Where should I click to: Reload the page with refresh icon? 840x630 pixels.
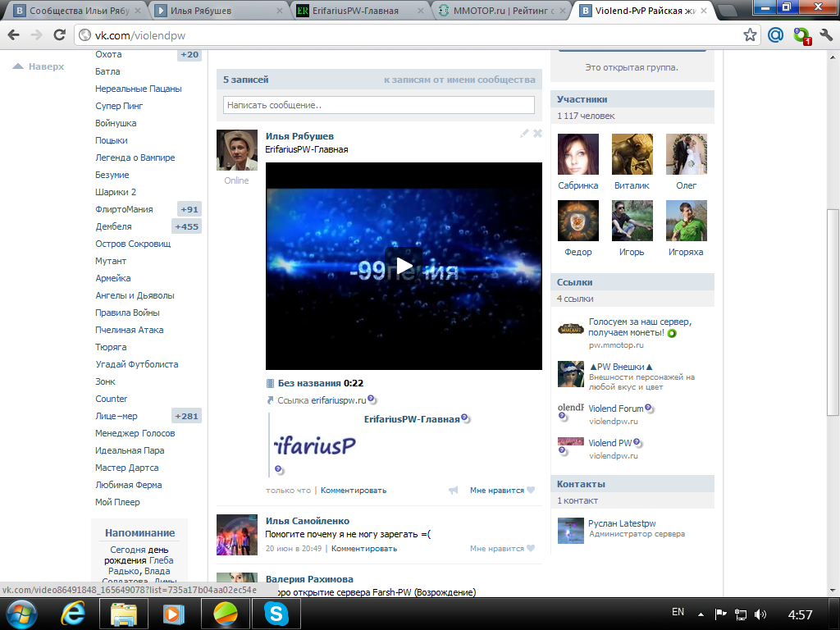tap(59, 35)
